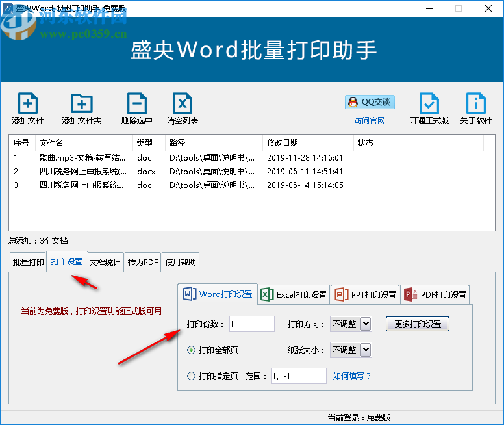
Task: Click the 序号 column header
Action: click(x=21, y=142)
